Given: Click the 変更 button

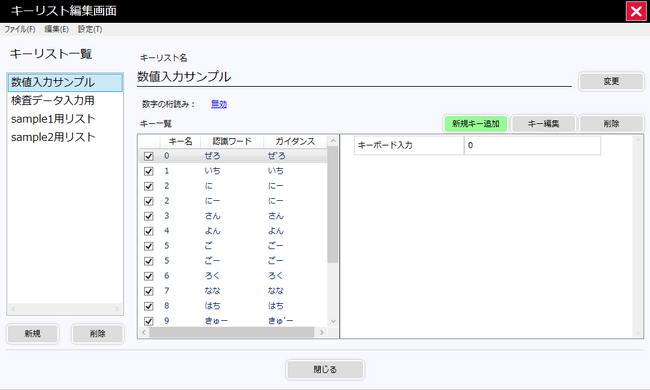Looking at the screenshot, I should click(x=611, y=81).
